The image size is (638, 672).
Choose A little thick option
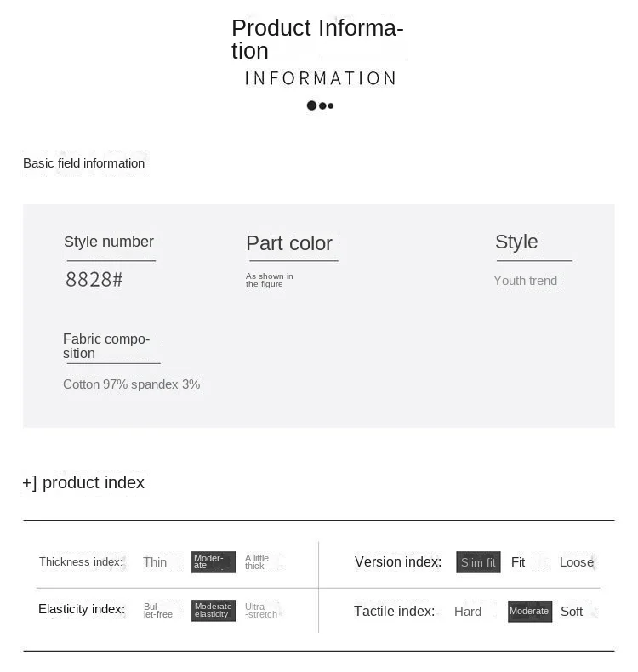[x=257, y=562]
